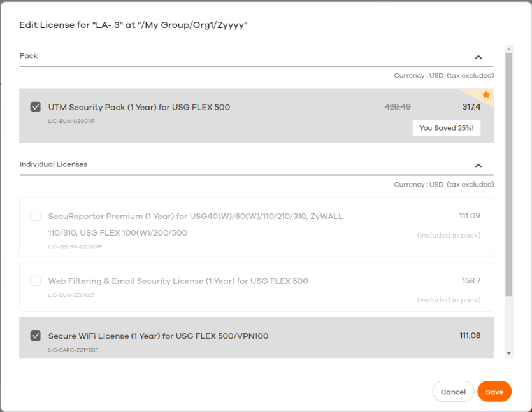Image resolution: width=532 pixels, height=412 pixels.
Task: Select the UTM Security Pack title text
Action: [139, 107]
